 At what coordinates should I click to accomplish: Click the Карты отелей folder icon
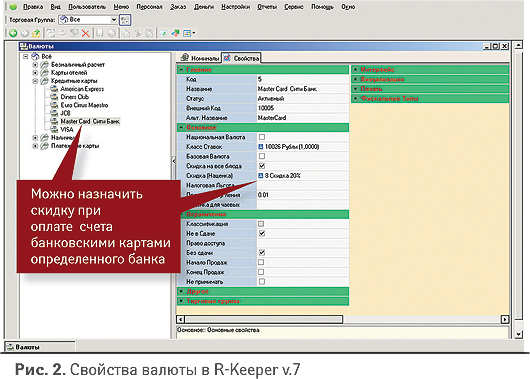[45, 73]
